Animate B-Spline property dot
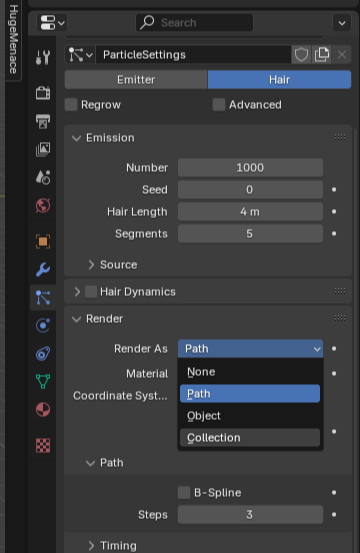The width and height of the screenshot is (360, 553). [x=334, y=492]
